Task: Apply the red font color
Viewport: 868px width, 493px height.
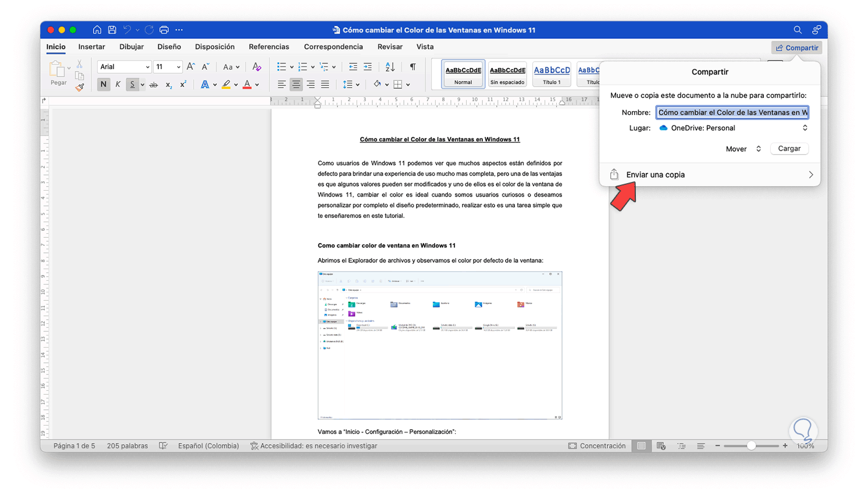Action: tap(247, 85)
